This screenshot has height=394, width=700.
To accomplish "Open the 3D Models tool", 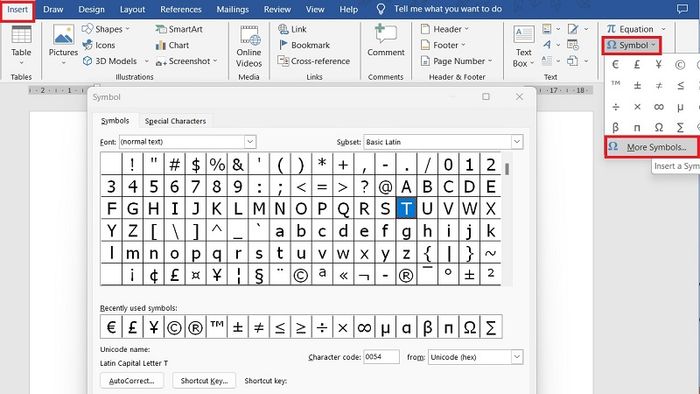I will click(x=88, y=61).
